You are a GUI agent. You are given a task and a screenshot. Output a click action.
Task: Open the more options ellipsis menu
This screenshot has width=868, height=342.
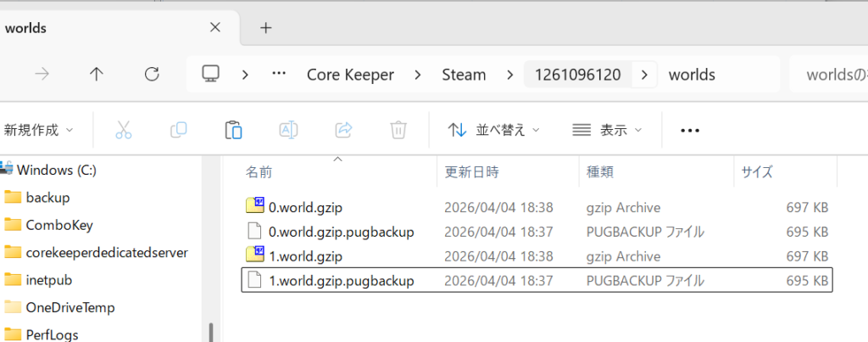(690, 130)
